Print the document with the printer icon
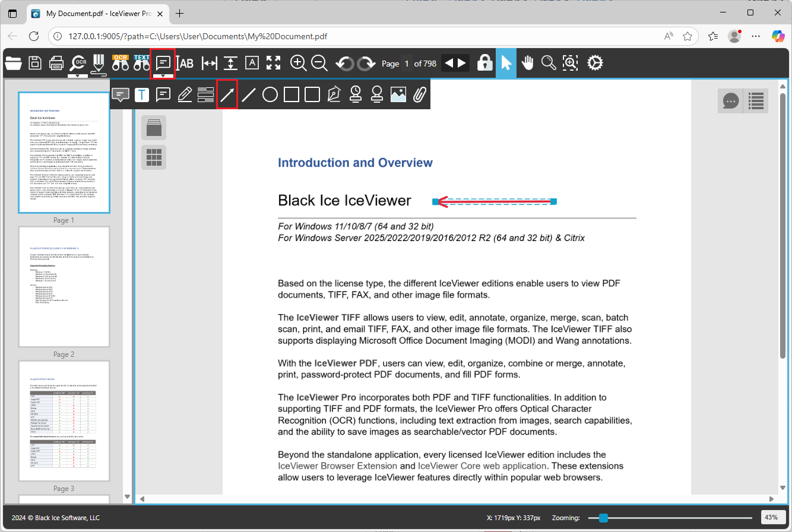The image size is (792, 532). pos(56,63)
